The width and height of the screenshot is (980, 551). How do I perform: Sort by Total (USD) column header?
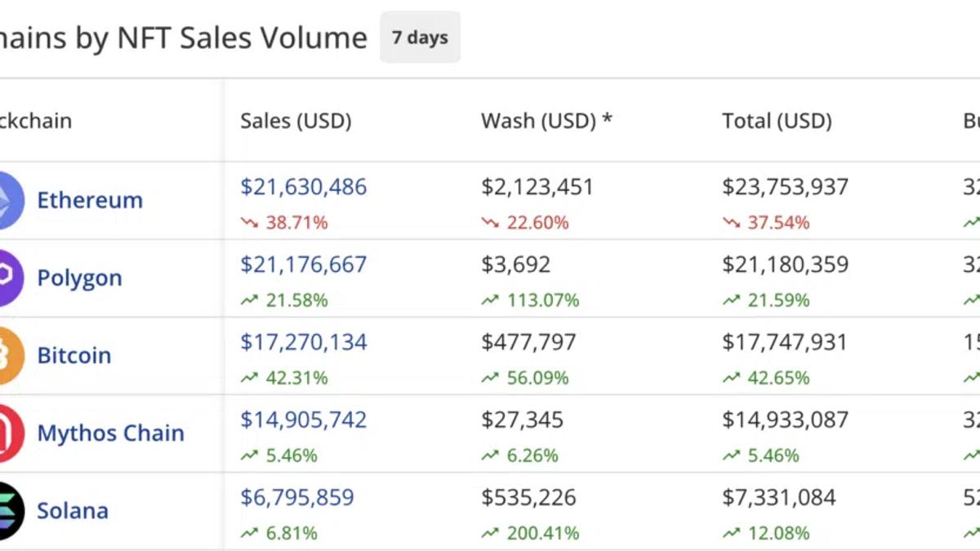coord(777,121)
